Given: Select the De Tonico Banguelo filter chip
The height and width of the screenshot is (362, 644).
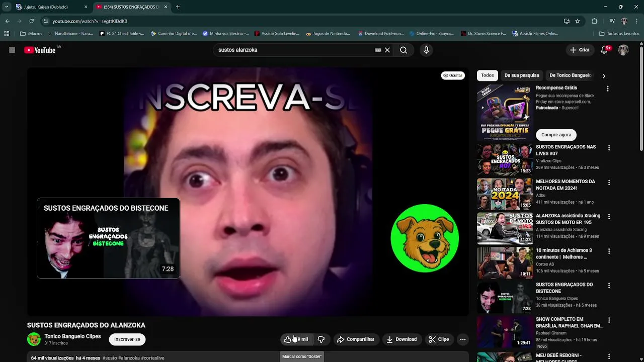Looking at the screenshot, I should click(x=571, y=75).
